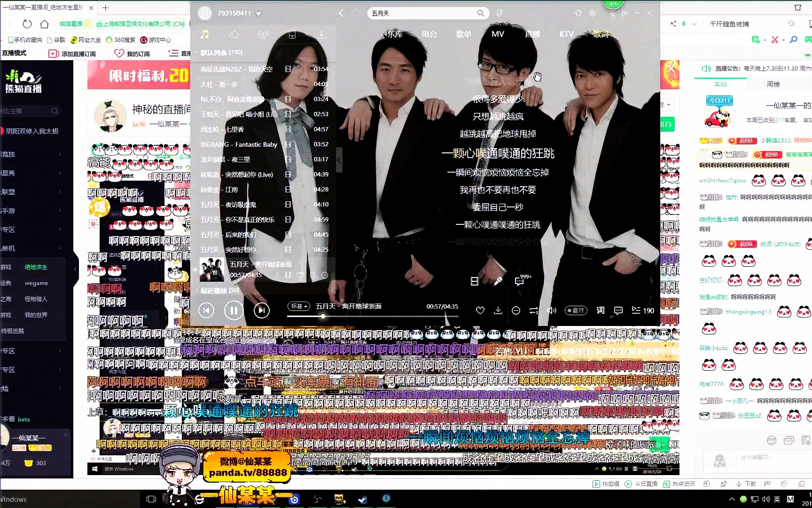Switch to the 周榜 ranking tab
Image resolution: width=812 pixels, height=508 pixels.
click(x=773, y=84)
